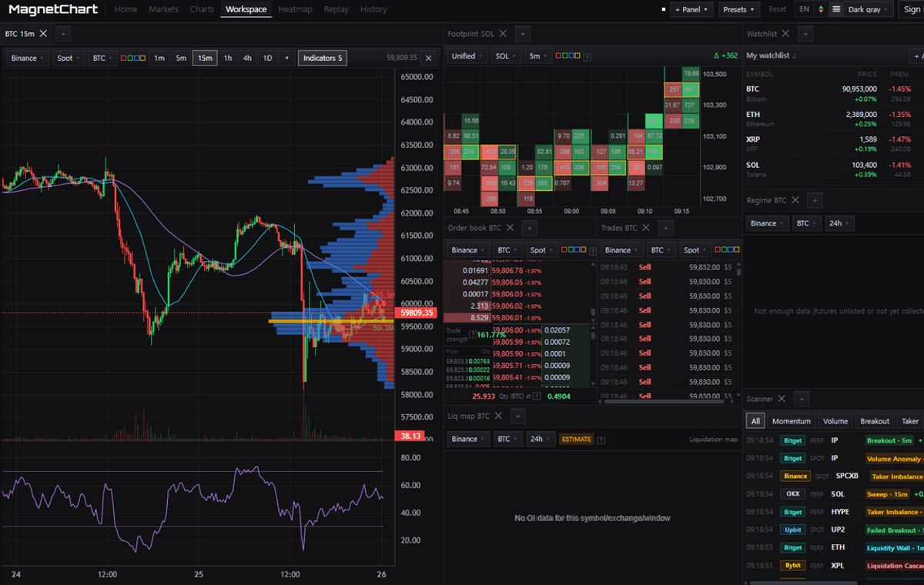The image size is (924, 585).
Task: Click the density lines icon beside Dark gray
Action: pos(836,9)
